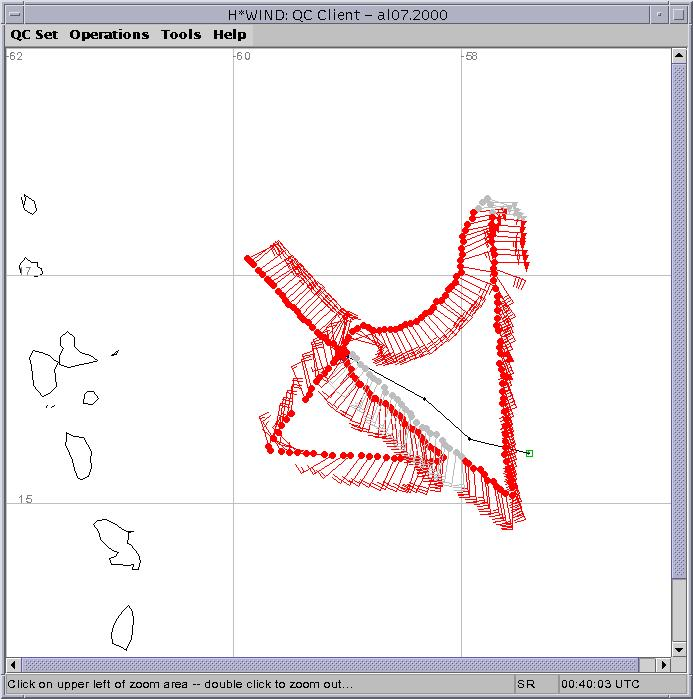Click the window menu button in title bar
Image resolution: width=693 pixels, height=699 pixels.
tap(12, 14)
